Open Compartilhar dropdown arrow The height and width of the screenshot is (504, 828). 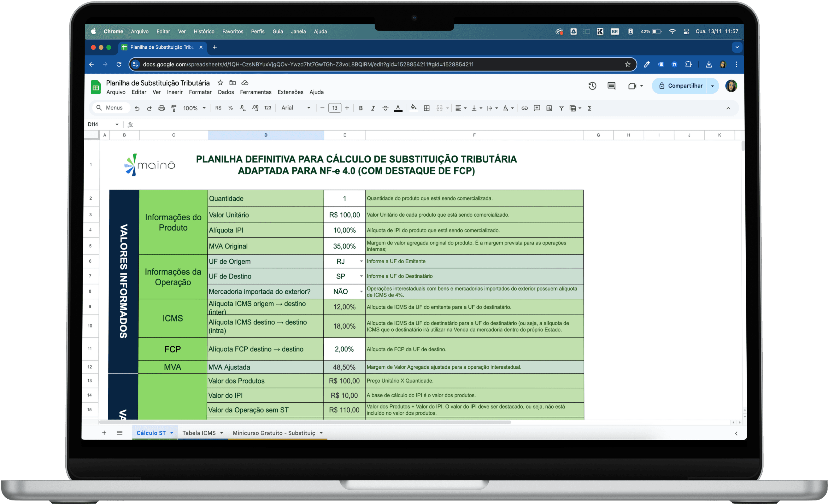point(712,86)
